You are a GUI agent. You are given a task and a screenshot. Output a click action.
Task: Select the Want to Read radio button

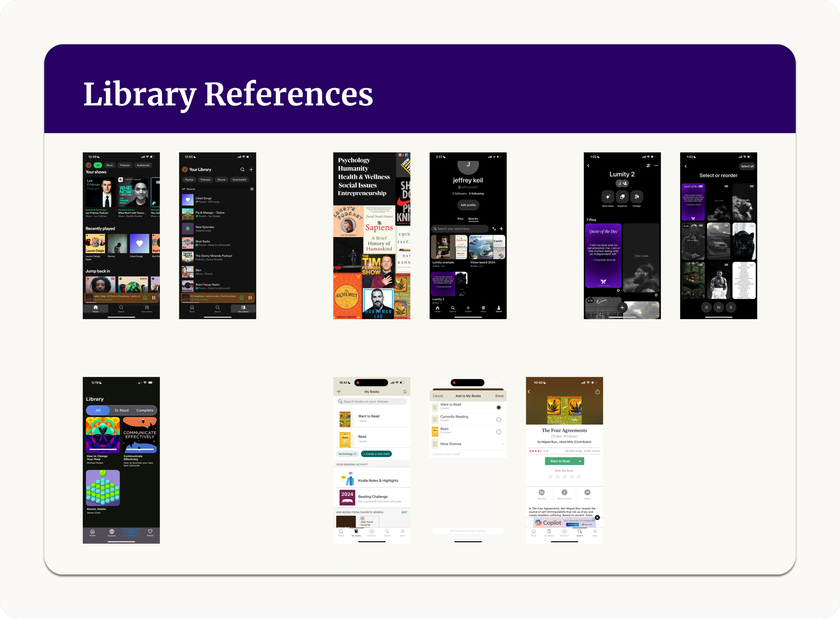click(x=499, y=407)
